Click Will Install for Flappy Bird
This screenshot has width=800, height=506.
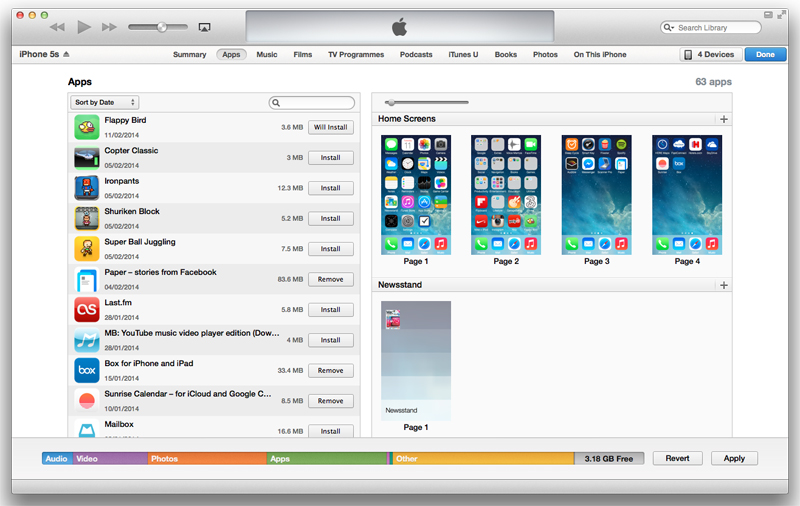click(331, 128)
